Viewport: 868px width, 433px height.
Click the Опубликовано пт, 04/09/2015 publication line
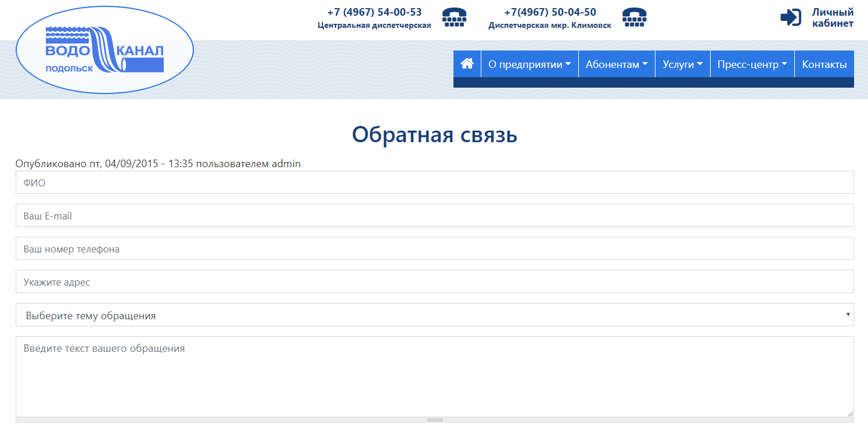(x=158, y=164)
